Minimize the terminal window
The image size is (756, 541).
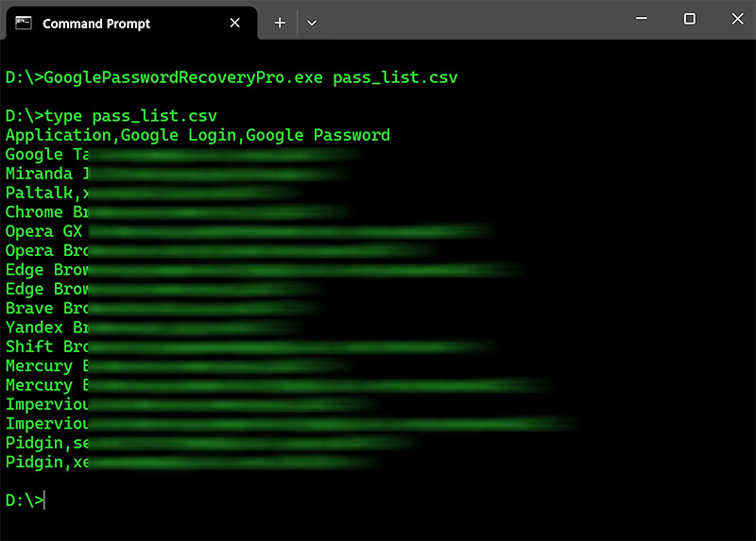(642, 19)
